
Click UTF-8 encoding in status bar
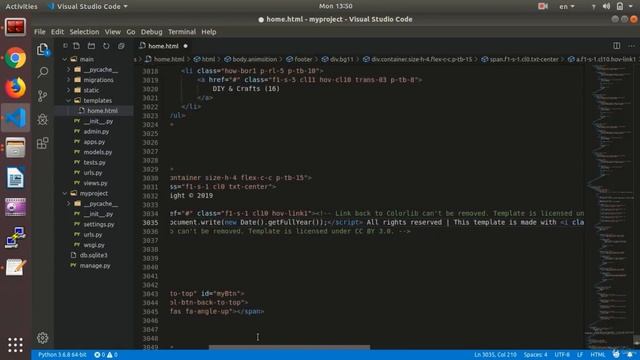(562, 355)
